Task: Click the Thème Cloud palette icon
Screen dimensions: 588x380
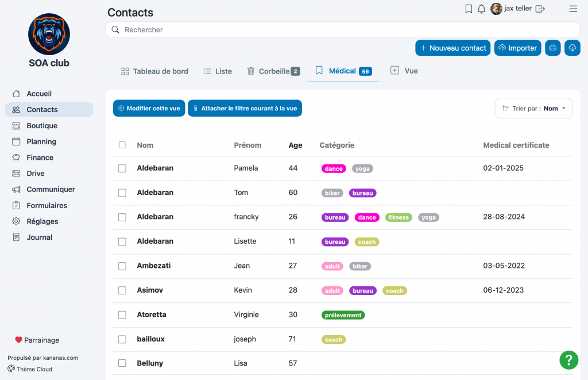Action: (x=11, y=369)
